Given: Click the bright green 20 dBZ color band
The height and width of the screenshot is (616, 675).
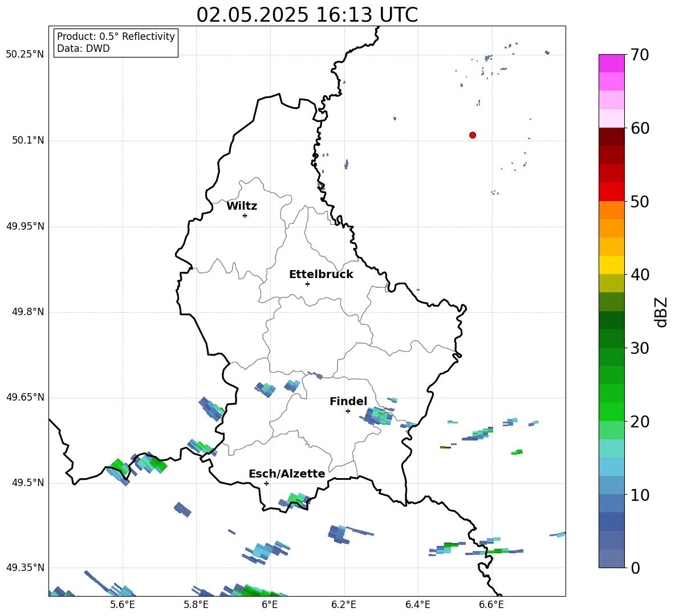Looking at the screenshot, I should pyautogui.click(x=611, y=411).
